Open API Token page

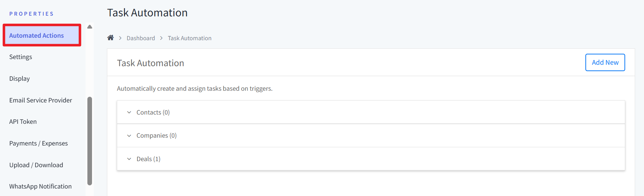point(23,122)
